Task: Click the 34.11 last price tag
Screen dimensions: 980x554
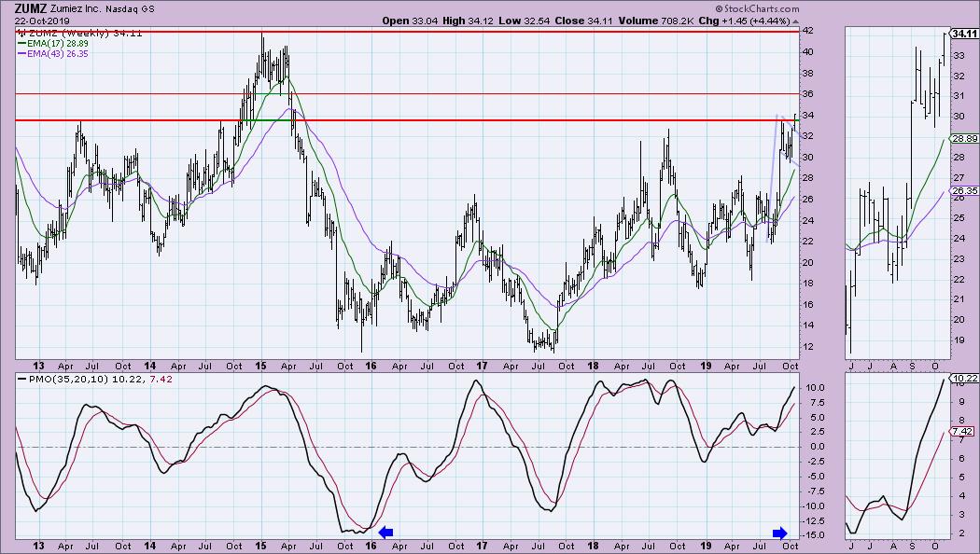Action: pos(963,34)
